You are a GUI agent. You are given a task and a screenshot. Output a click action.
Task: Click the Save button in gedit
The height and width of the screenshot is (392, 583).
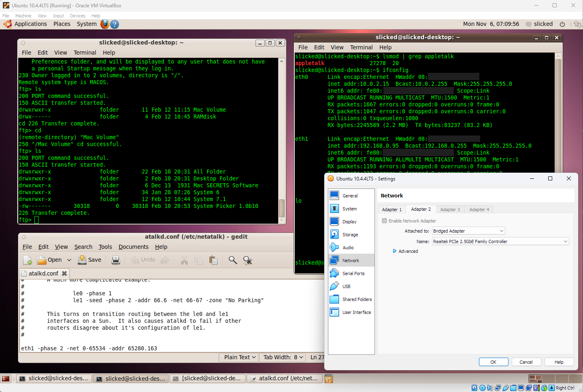point(89,260)
